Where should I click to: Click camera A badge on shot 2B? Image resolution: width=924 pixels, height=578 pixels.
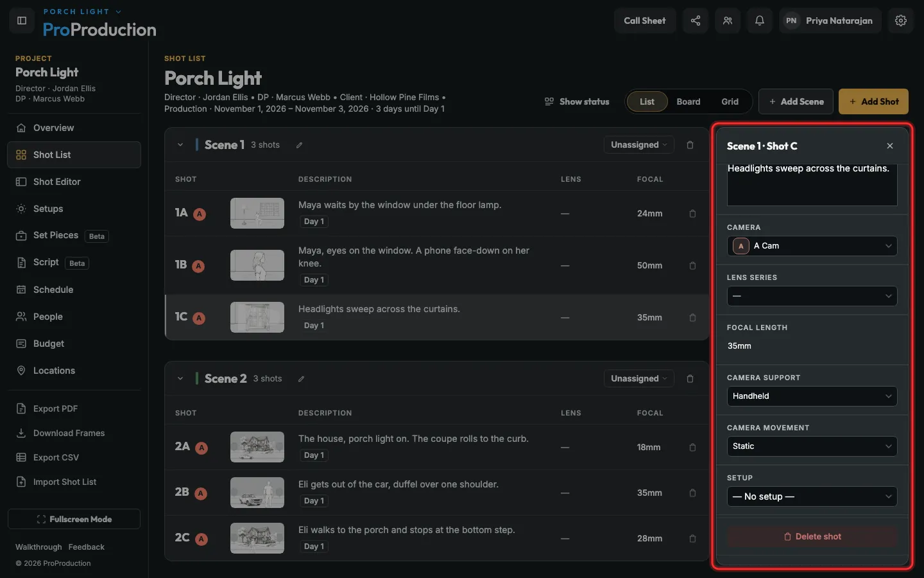pos(201,494)
